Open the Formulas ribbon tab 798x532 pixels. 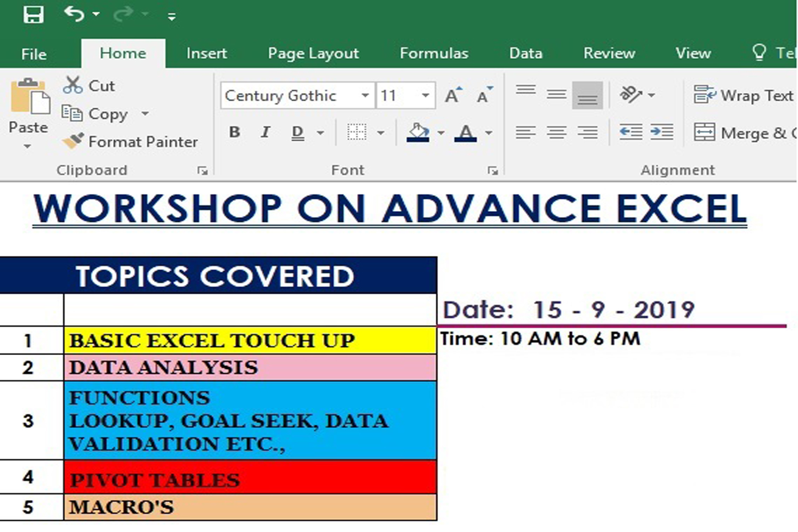[434, 53]
